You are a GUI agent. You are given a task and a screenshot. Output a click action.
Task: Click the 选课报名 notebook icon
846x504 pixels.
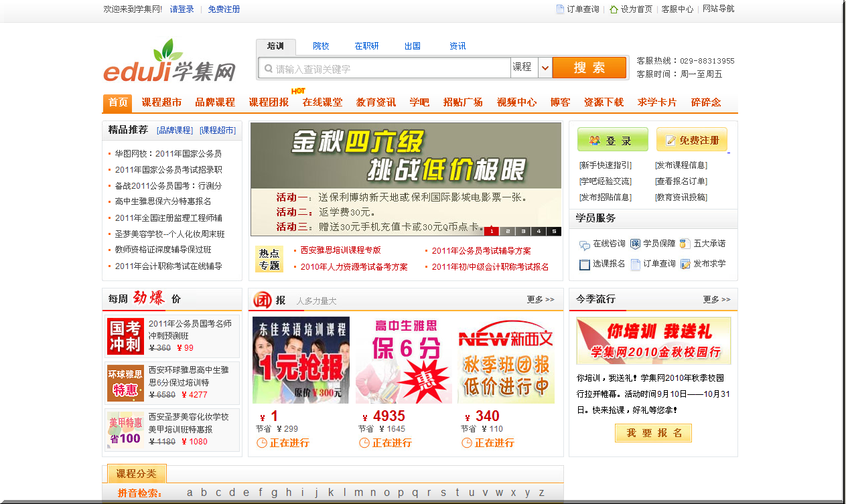(x=585, y=264)
